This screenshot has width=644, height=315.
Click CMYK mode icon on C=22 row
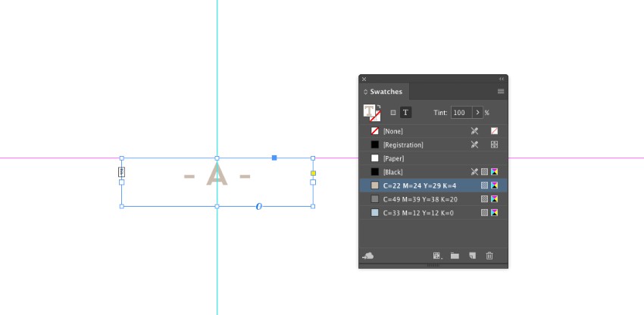pyautogui.click(x=494, y=186)
